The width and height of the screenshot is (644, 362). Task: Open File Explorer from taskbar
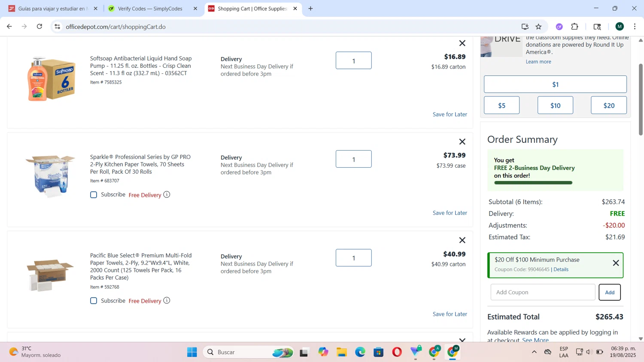point(341,352)
